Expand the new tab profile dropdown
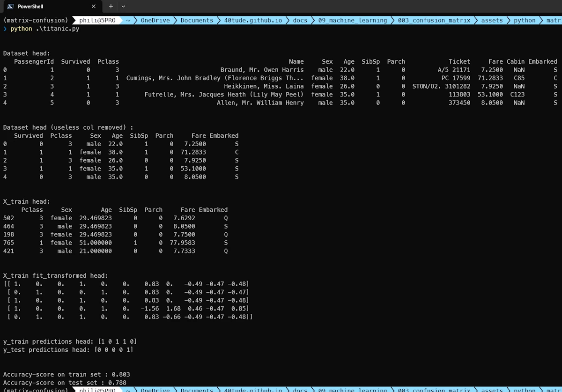The image size is (562, 392). click(123, 7)
